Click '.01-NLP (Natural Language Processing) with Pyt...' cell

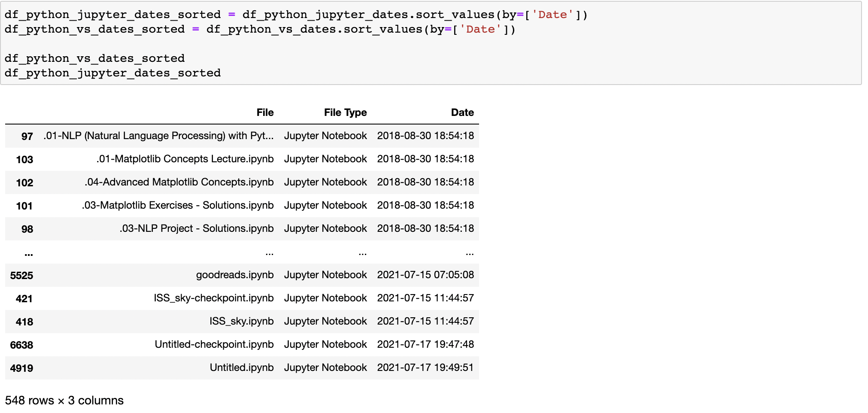158,136
